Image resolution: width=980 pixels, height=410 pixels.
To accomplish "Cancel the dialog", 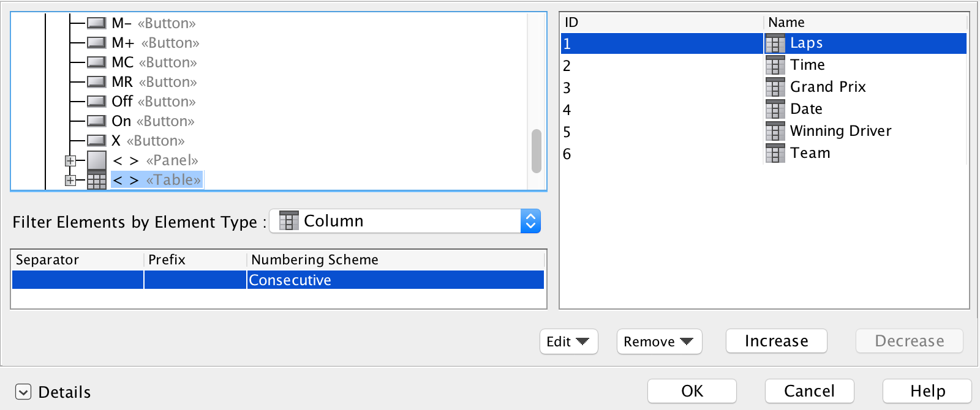I will [809, 391].
